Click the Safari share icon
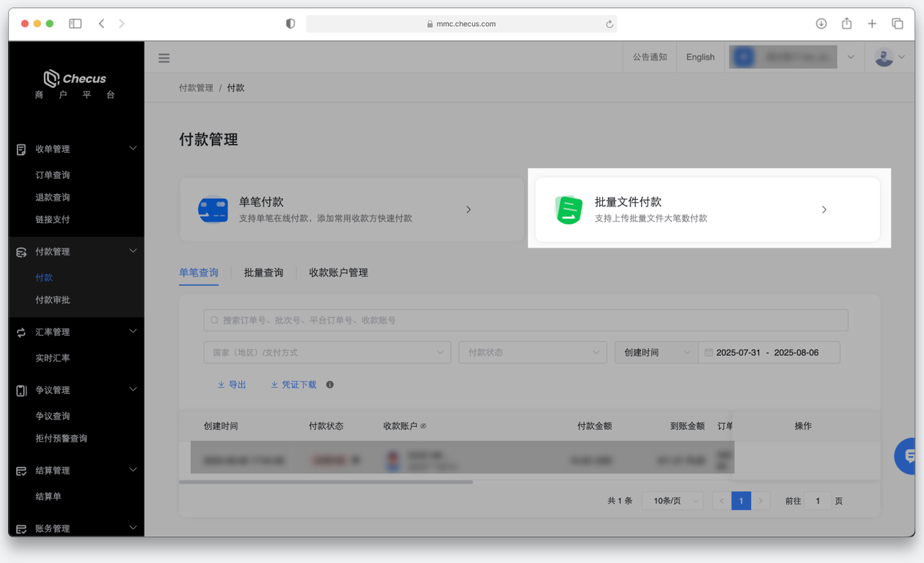The height and width of the screenshot is (563, 924). coord(847,24)
